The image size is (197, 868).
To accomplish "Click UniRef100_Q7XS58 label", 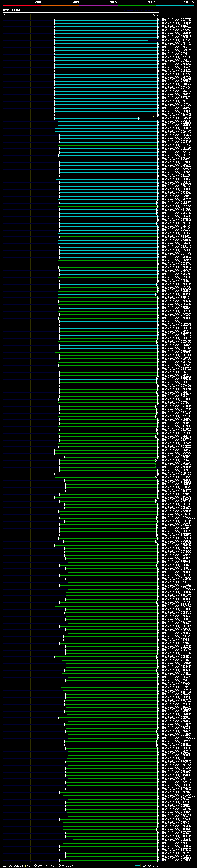I will pyautogui.click(x=176, y=104).
